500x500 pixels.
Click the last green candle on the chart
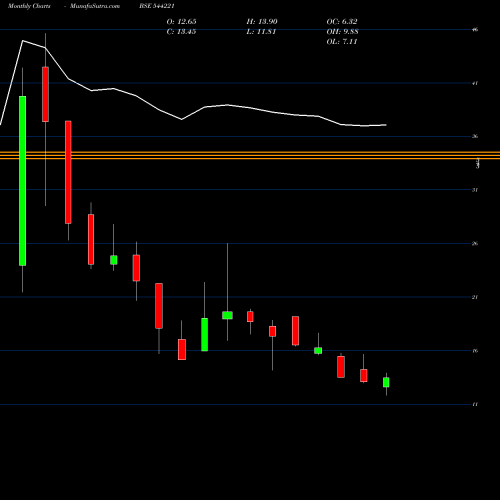point(386,382)
